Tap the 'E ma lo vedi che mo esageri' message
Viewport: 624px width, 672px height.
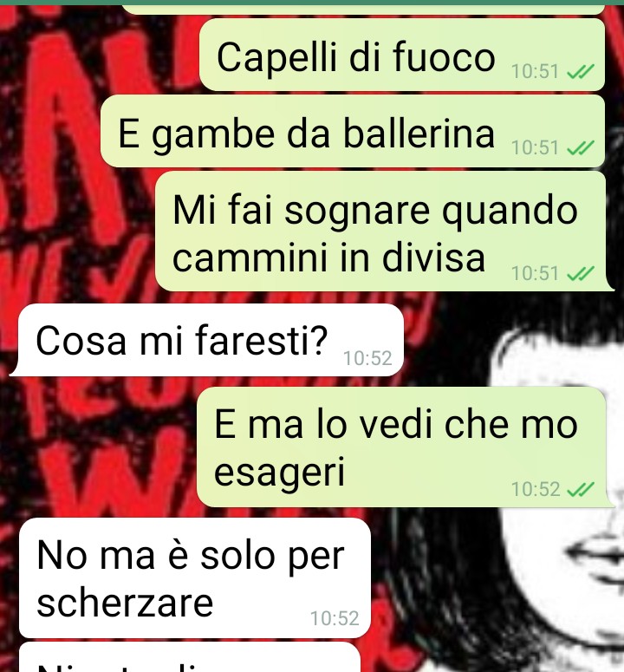[403, 447]
